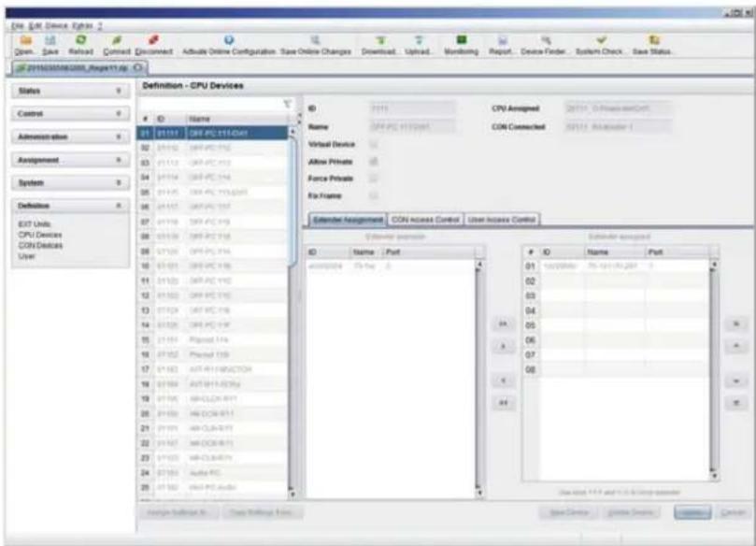
Task: Select row 24 in CPU device list
Action: click(x=213, y=473)
